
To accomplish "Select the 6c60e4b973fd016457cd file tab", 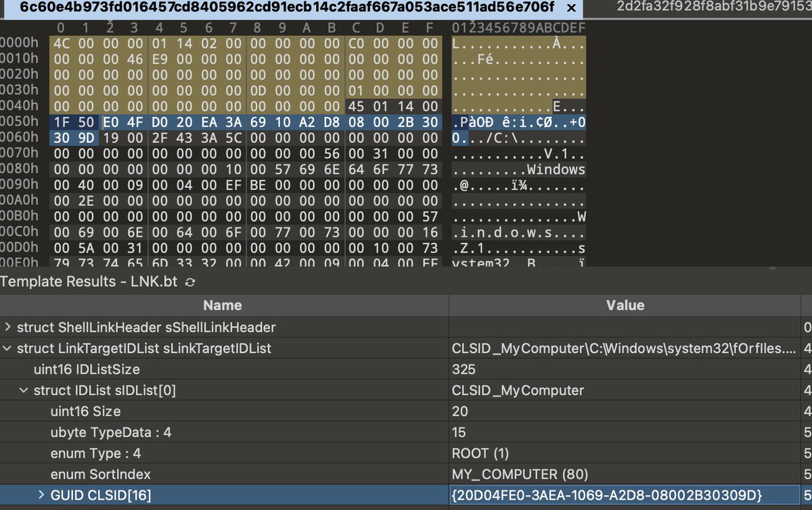I will coord(287,8).
